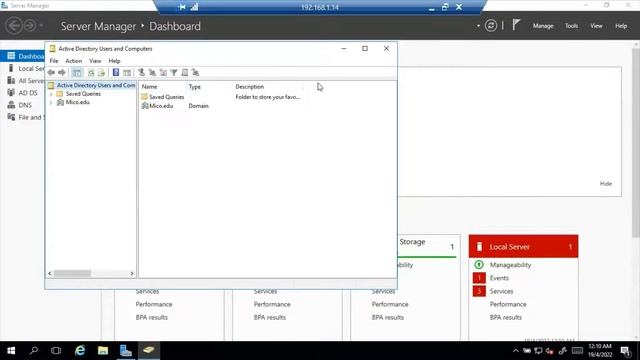Image resolution: width=640 pixels, height=360 pixels.
Task: Open the Tools menu in Server Manager
Action: (x=571, y=26)
